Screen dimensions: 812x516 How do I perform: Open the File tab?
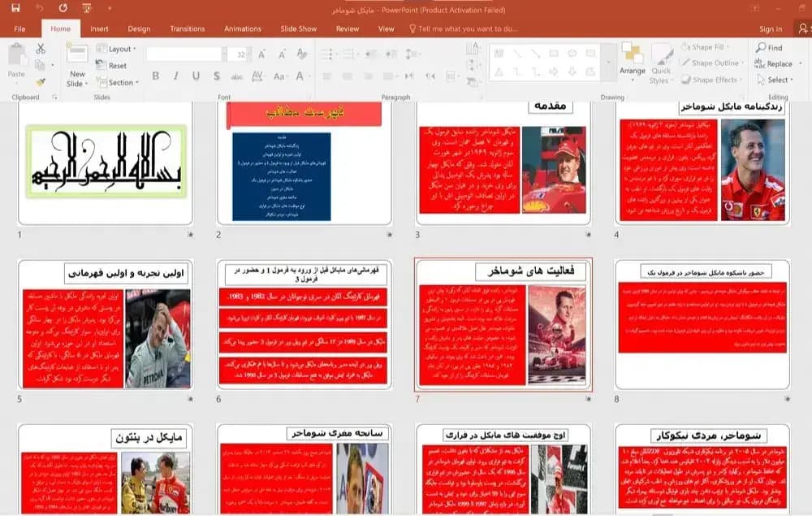[x=19, y=29]
